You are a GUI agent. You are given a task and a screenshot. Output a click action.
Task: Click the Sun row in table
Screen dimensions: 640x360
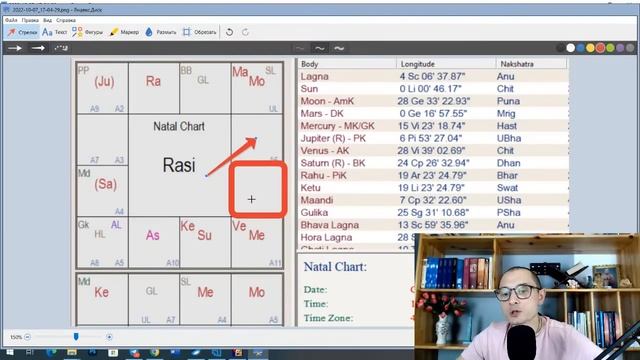(x=433, y=89)
